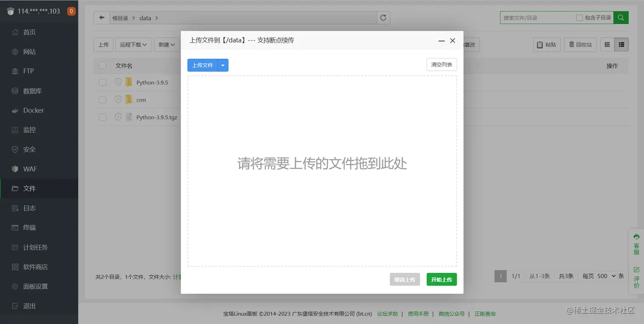Toggle select-all checkbox in file header
Screen dimensions: 644x324
(102, 65)
